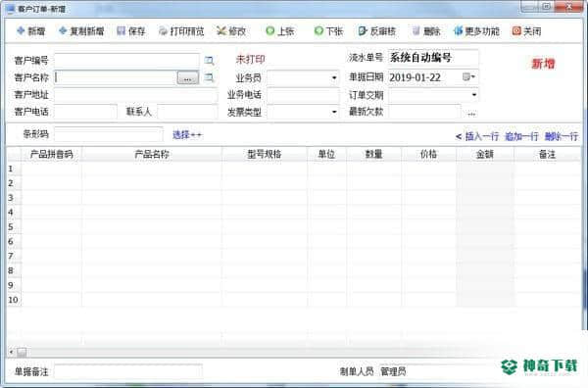Click the 最新欠款 input field
Image resolution: width=588 pixels, height=388 pixels.
(x=424, y=112)
